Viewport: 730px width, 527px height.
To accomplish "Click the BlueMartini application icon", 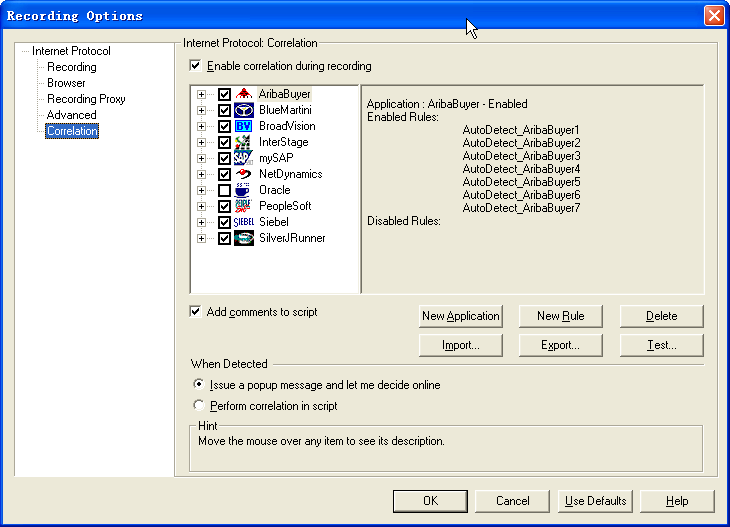I will pyautogui.click(x=243, y=110).
